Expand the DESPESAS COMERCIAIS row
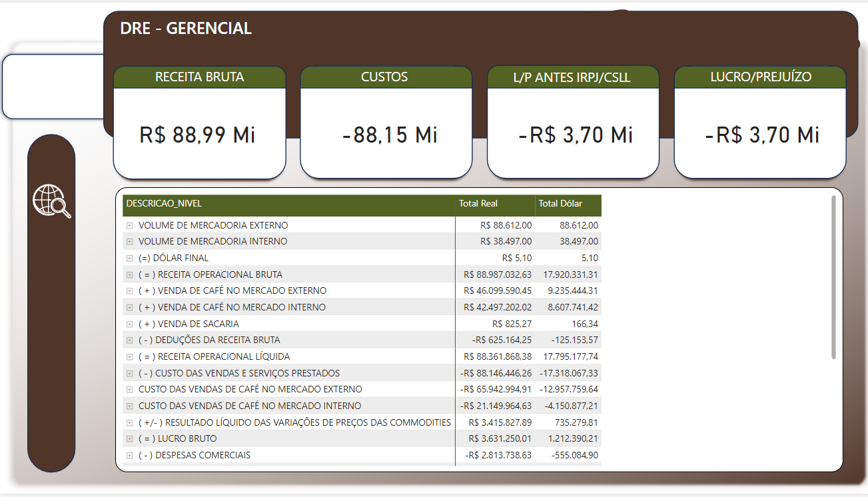Screen dimensions: 868x497 [130, 456]
